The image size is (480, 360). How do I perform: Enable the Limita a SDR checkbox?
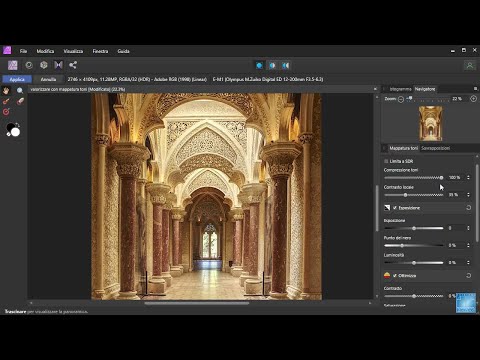pos(386,161)
